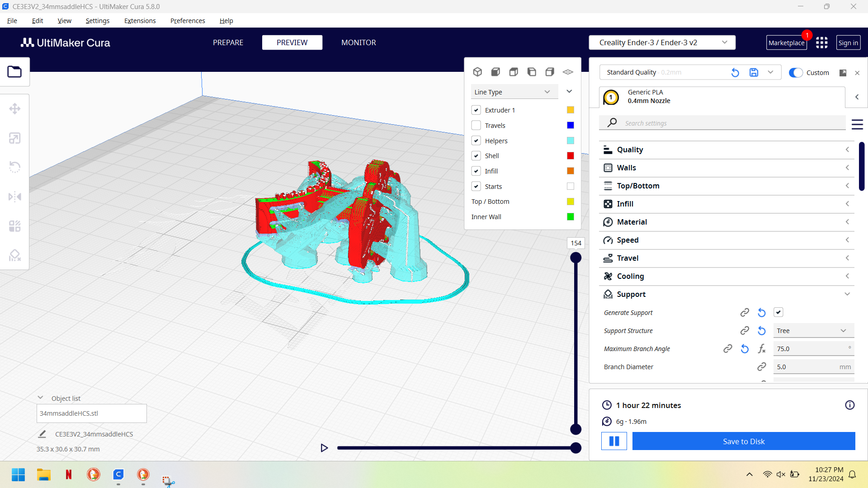Open the application switcher grid icon
The height and width of the screenshot is (488, 868).
point(822,42)
